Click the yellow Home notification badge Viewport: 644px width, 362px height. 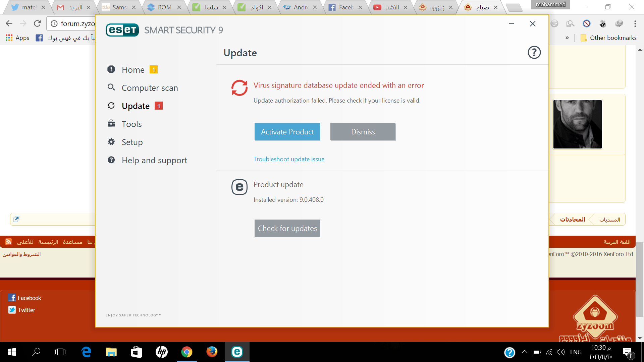(154, 70)
